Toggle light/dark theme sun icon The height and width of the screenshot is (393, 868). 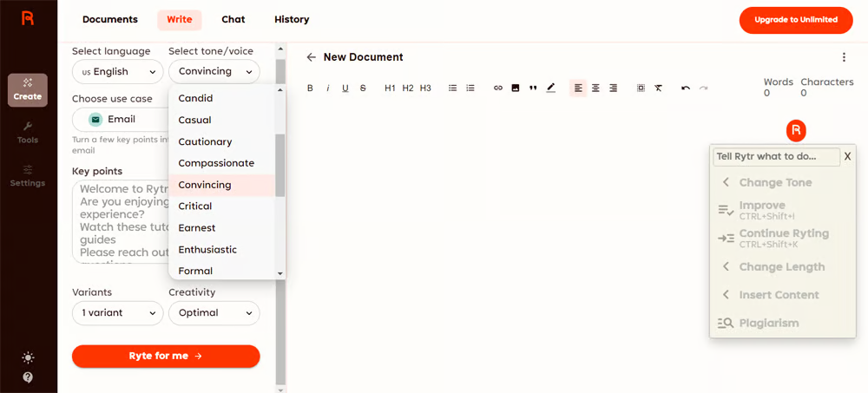(28, 358)
